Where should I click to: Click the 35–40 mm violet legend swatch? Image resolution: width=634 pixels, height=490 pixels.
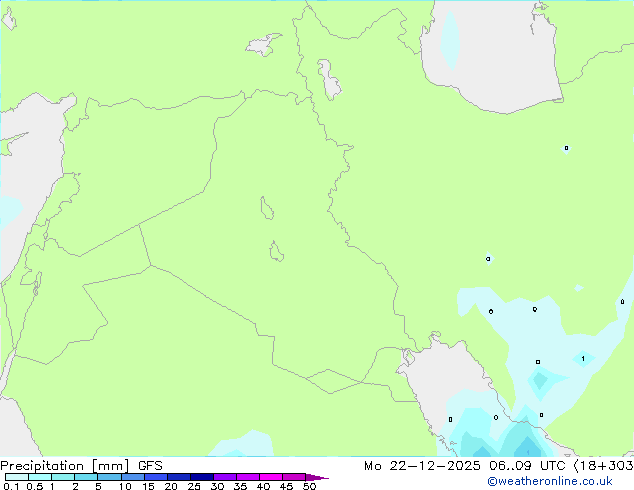[248, 477]
